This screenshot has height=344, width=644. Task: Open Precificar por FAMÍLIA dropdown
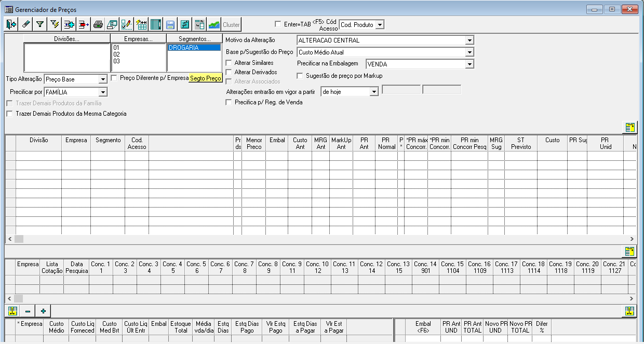pos(102,92)
